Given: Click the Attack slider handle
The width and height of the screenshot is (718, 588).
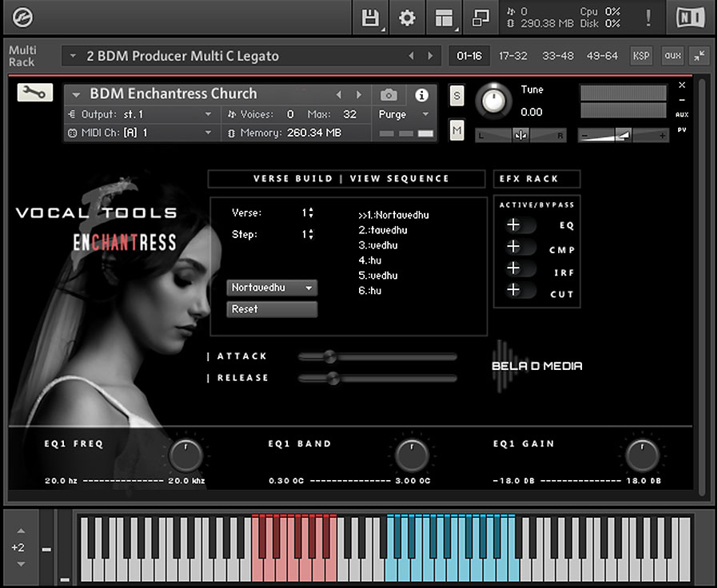Looking at the screenshot, I should (329, 356).
